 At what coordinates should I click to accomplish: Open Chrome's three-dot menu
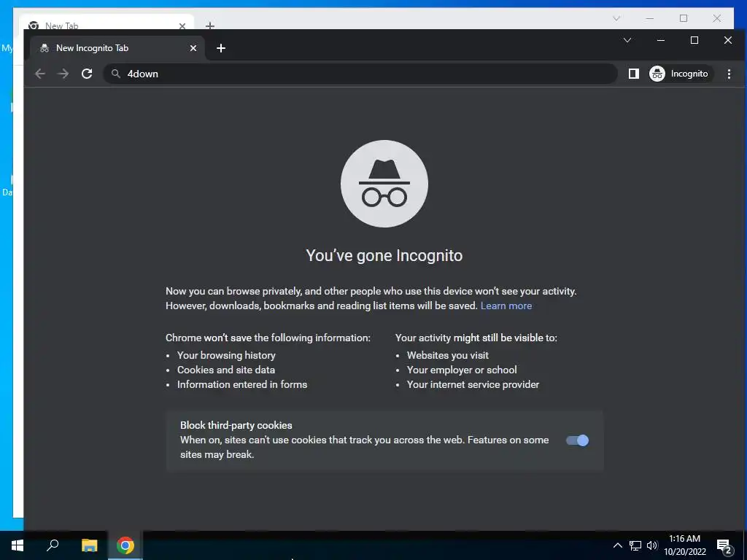(x=729, y=74)
